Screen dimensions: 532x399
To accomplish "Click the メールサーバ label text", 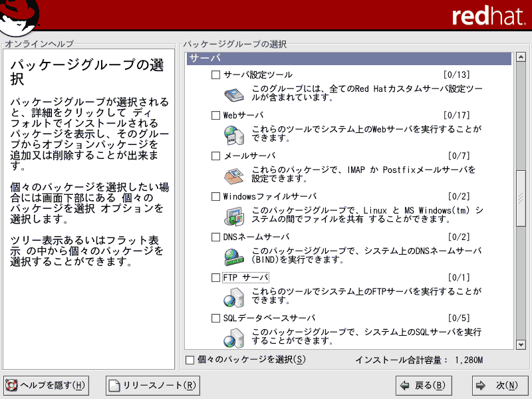I will coord(249,156).
